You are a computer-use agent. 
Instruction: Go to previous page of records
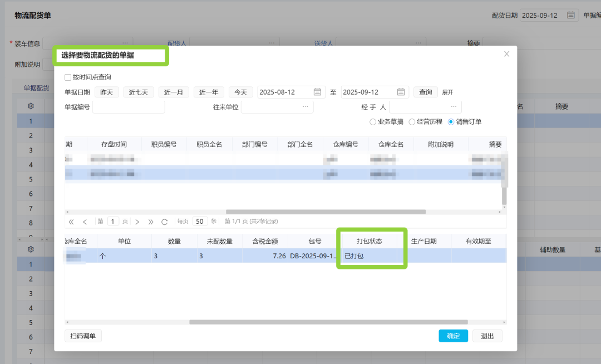(x=85, y=222)
